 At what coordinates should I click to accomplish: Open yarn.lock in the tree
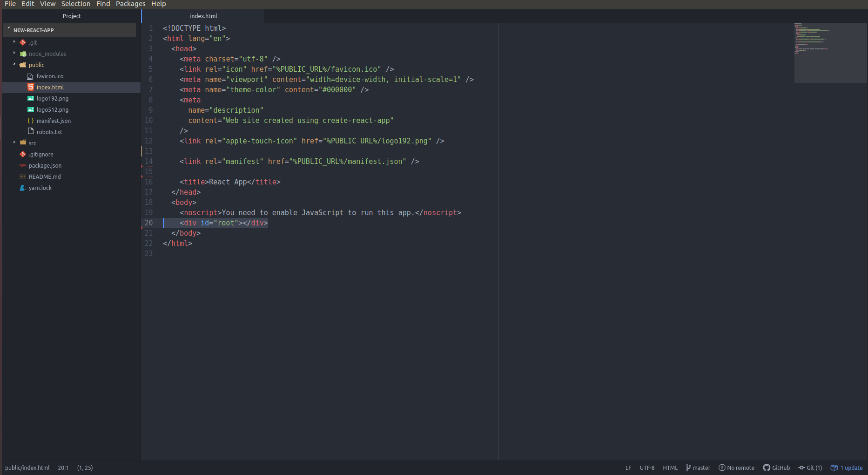point(40,188)
